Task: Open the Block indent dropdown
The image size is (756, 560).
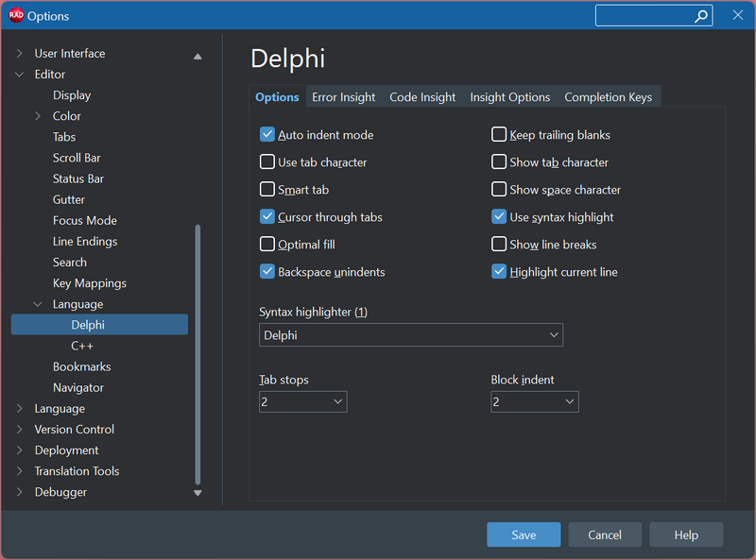Action: click(x=535, y=401)
